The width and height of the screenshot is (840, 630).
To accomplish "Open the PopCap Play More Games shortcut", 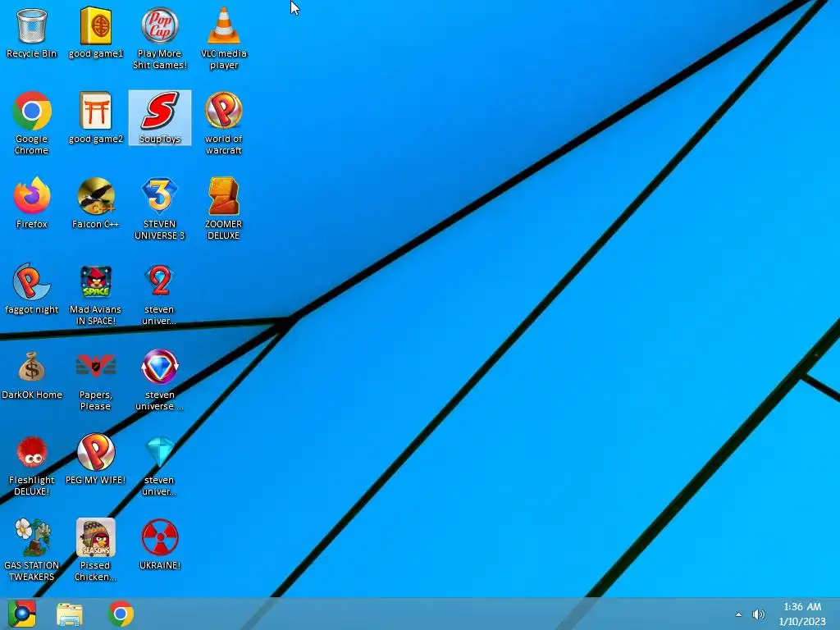I will tap(160, 39).
